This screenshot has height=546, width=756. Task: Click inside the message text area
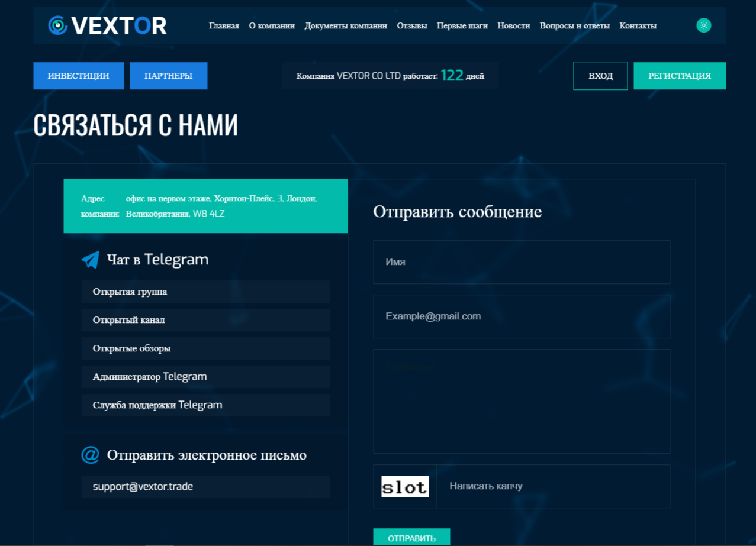coord(522,401)
